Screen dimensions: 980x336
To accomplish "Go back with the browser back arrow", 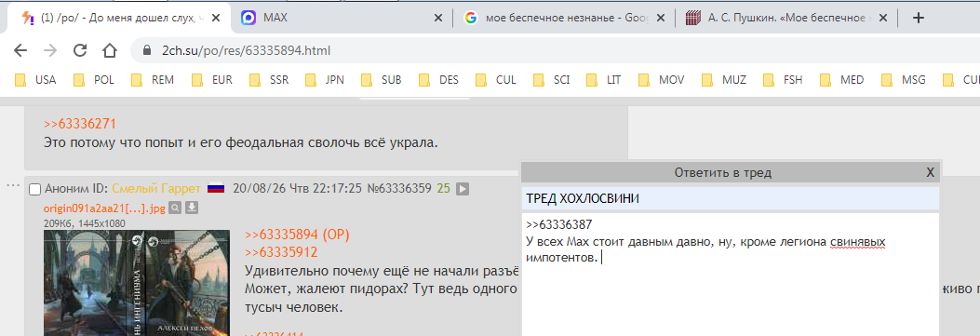I will [20, 50].
